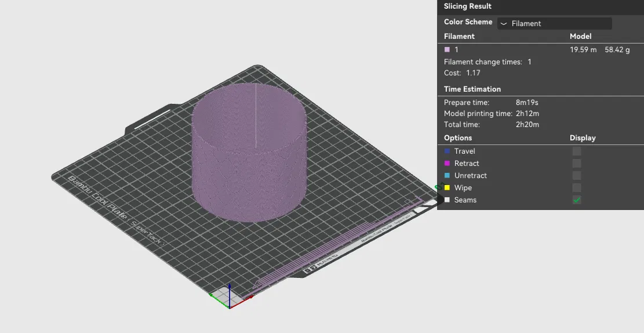The image size is (644, 333).
Task: Enable the Retract display checkbox
Action: 577,163
